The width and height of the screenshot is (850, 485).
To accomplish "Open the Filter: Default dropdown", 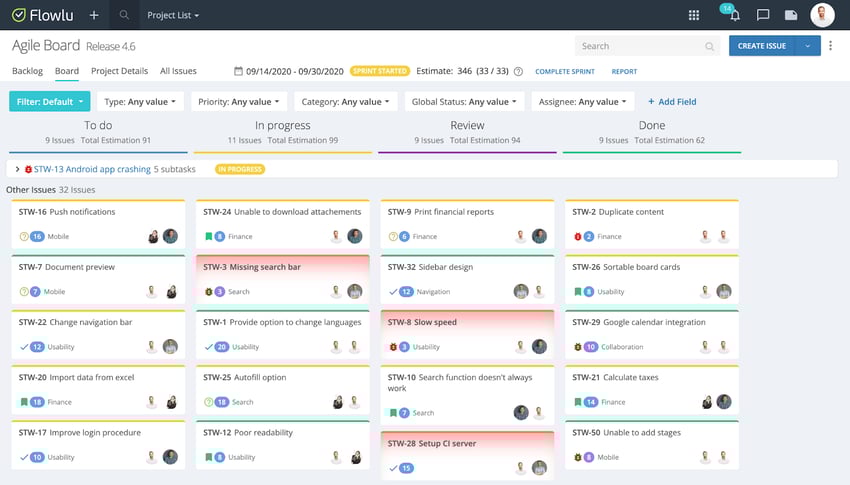I will pos(50,101).
